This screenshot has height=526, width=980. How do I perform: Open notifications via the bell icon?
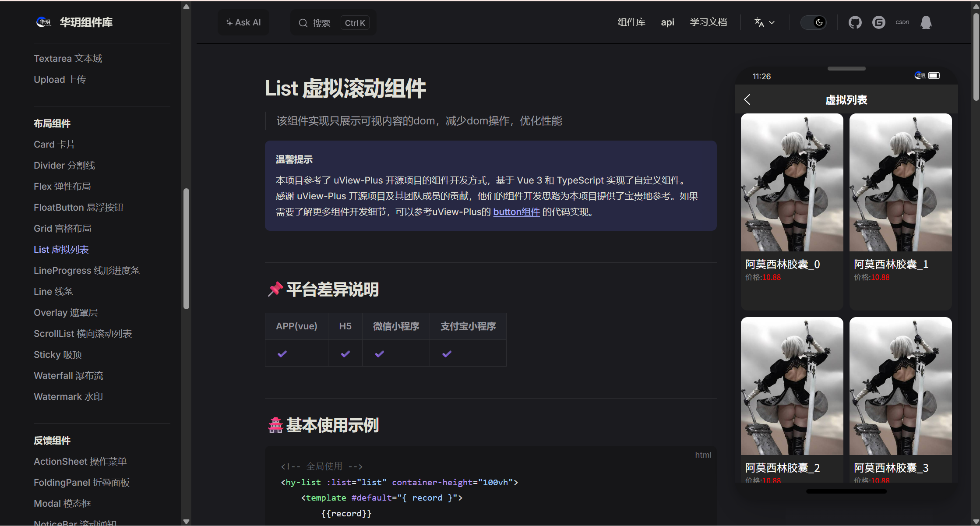point(926,22)
